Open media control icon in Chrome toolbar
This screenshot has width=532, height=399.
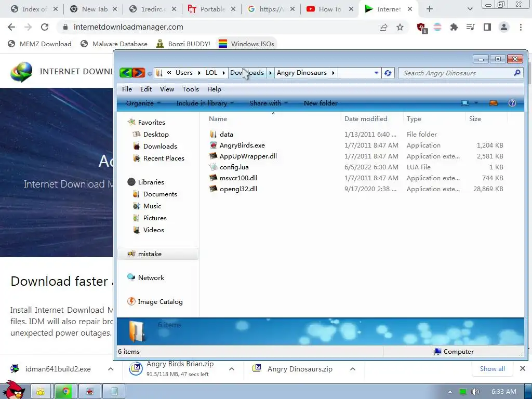(x=471, y=27)
